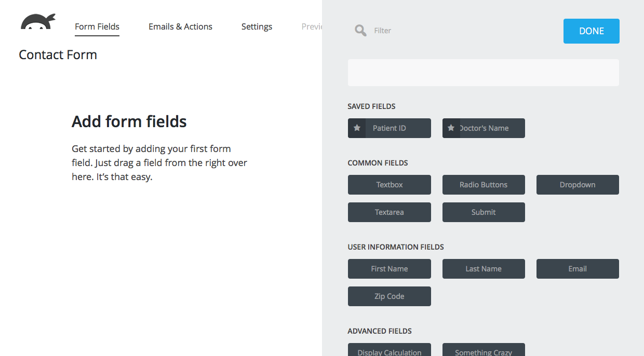The image size is (644, 356).
Task: Click the star on Doctor's Name field
Action: [451, 128]
